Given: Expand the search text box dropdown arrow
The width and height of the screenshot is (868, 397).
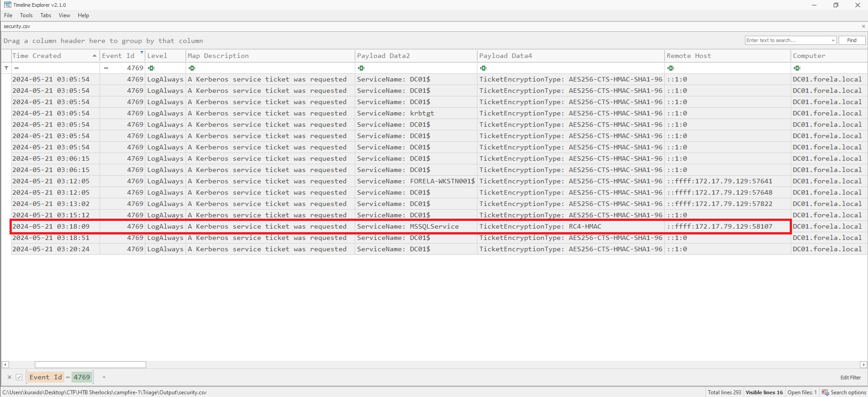Looking at the screenshot, I should 833,41.
